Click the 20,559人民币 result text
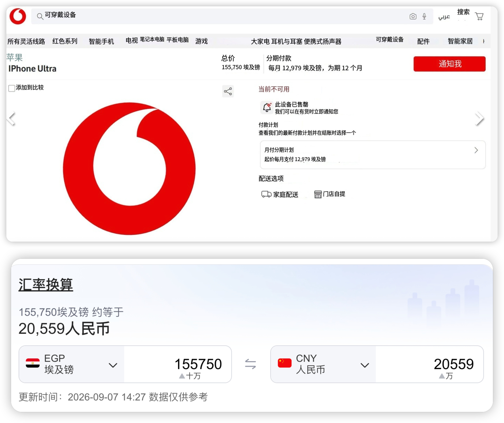This screenshot has height=423, width=504. point(64,328)
